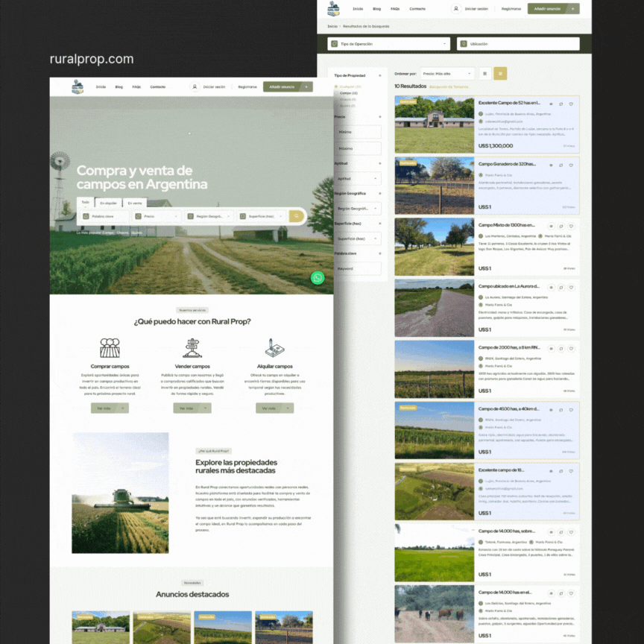Click the compare icon on the Campo Mixto listing
Viewport: 644px width, 644px height.
(561, 226)
